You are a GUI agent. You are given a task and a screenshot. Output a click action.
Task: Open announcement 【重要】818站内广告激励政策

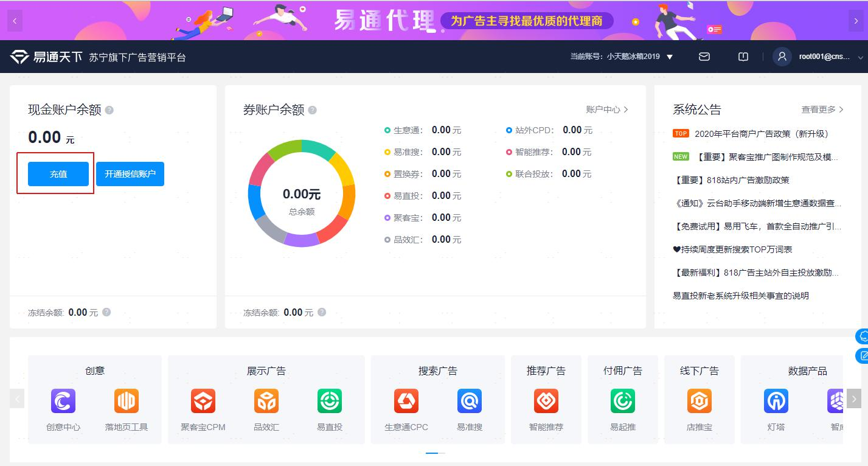(x=731, y=180)
